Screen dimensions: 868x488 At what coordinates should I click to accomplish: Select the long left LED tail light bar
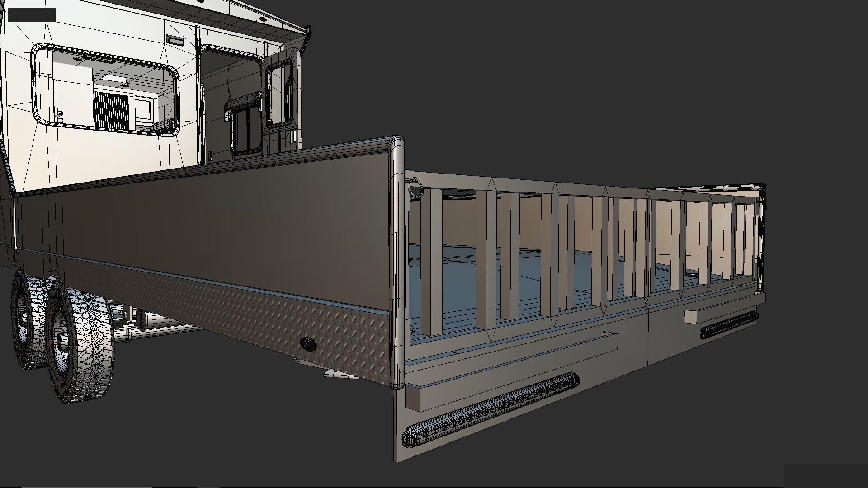[491, 410]
